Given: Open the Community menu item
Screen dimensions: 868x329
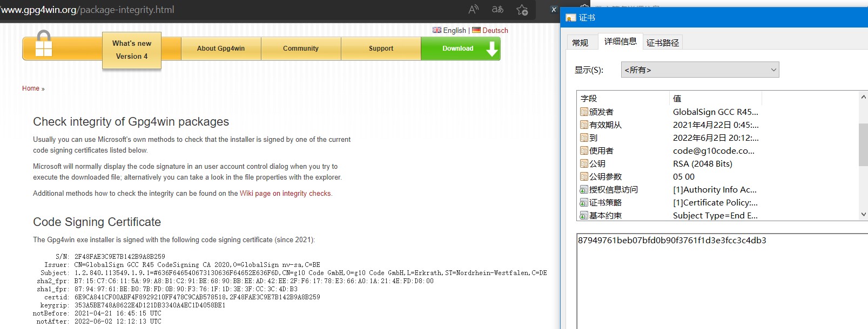Looking at the screenshot, I should [301, 49].
